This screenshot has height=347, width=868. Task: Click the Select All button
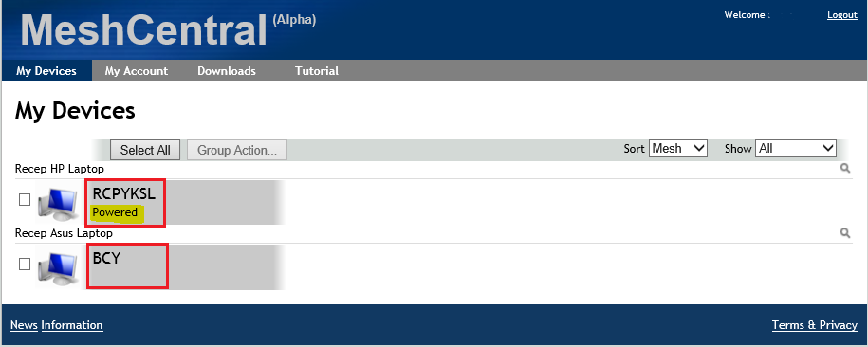coord(145,150)
